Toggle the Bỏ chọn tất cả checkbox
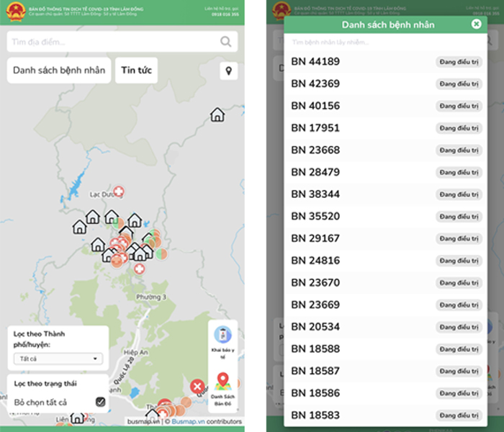Screen dimensions: 504x432 pyautogui.click(x=101, y=402)
